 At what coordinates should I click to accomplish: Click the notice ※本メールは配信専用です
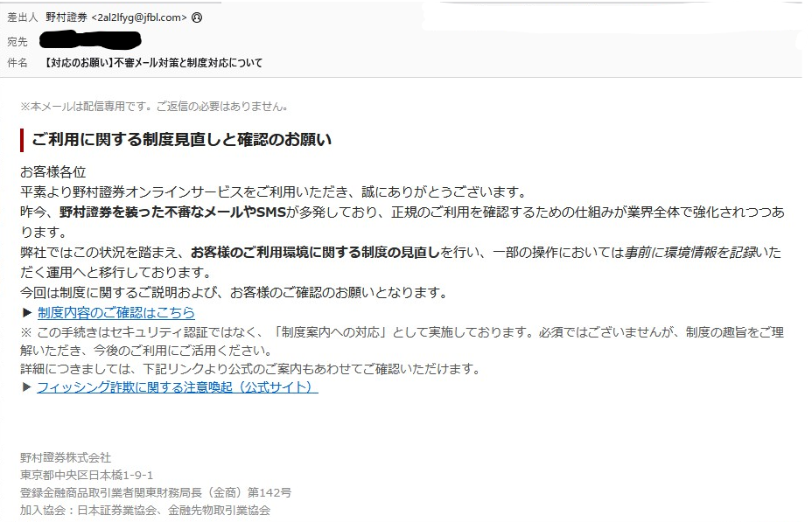(154, 107)
